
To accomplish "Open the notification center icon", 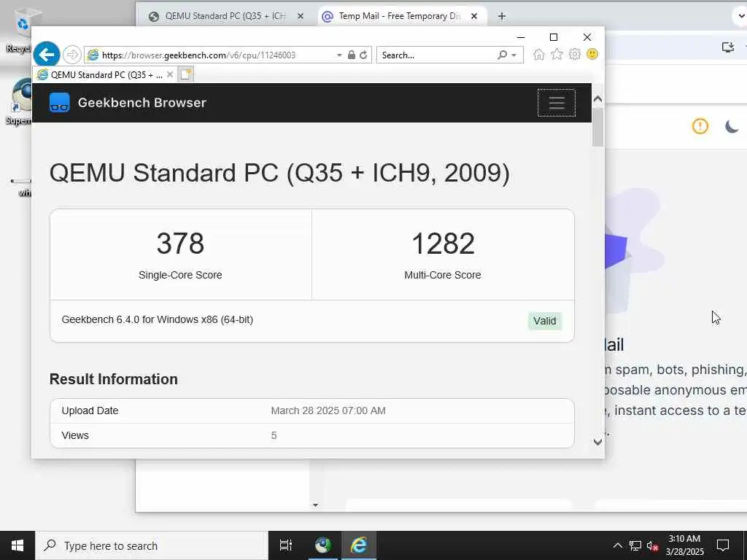I will click(x=723, y=545).
